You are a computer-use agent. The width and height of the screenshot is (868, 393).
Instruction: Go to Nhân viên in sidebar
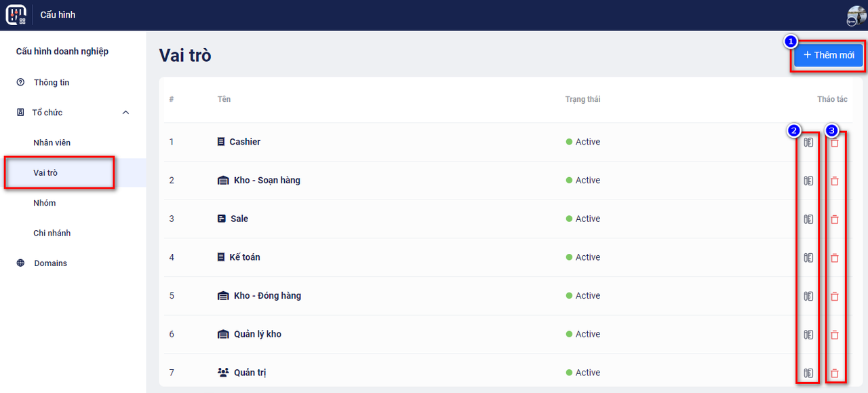[52, 143]
